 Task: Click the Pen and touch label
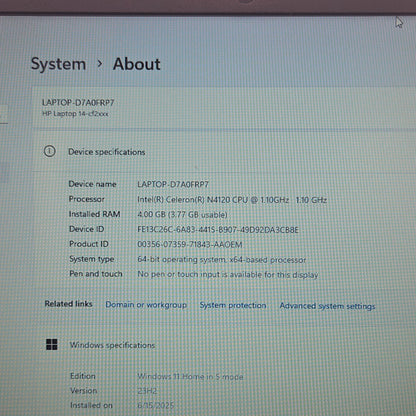(96, 274)
